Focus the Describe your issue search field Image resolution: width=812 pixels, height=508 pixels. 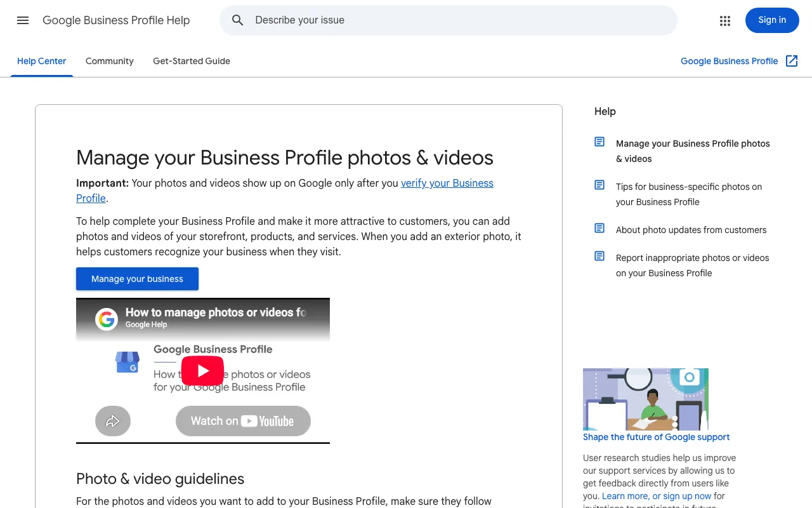pos(449,20)
